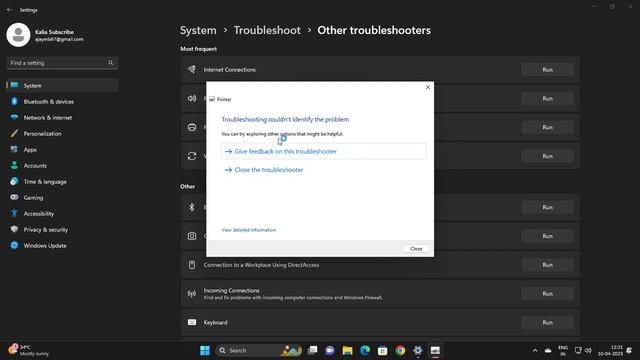Click the troubleshooter app taskbar icon
Screen dimensions: 640x360
pyautogui.click(x=435, y=350)
